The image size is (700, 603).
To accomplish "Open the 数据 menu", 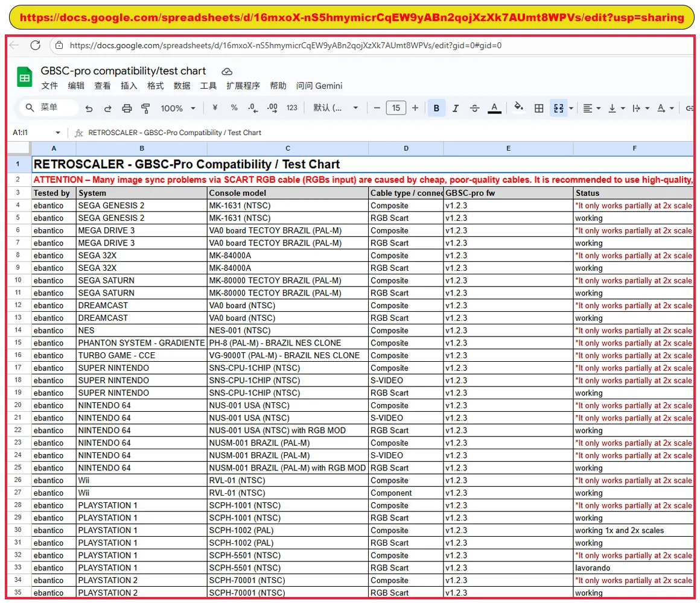I will 182,86.
